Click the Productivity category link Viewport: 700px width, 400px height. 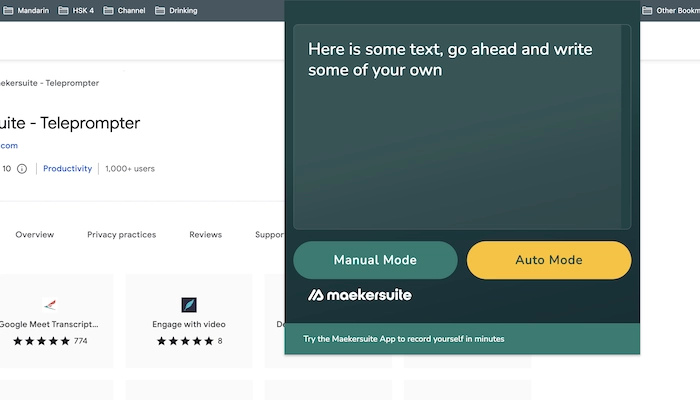tap(67, 169)
